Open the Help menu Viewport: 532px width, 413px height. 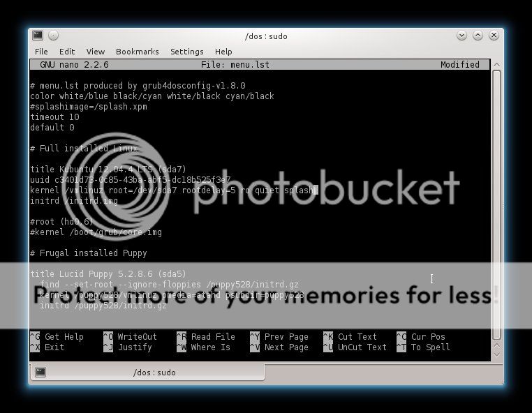click(223, 52)
